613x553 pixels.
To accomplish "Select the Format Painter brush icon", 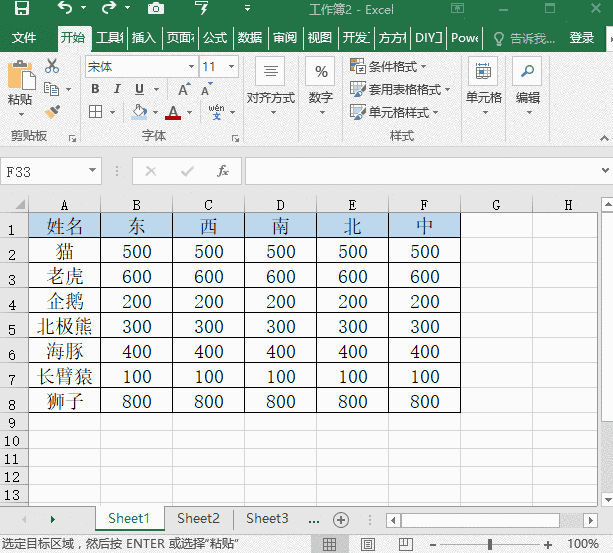I will [52, 112].
